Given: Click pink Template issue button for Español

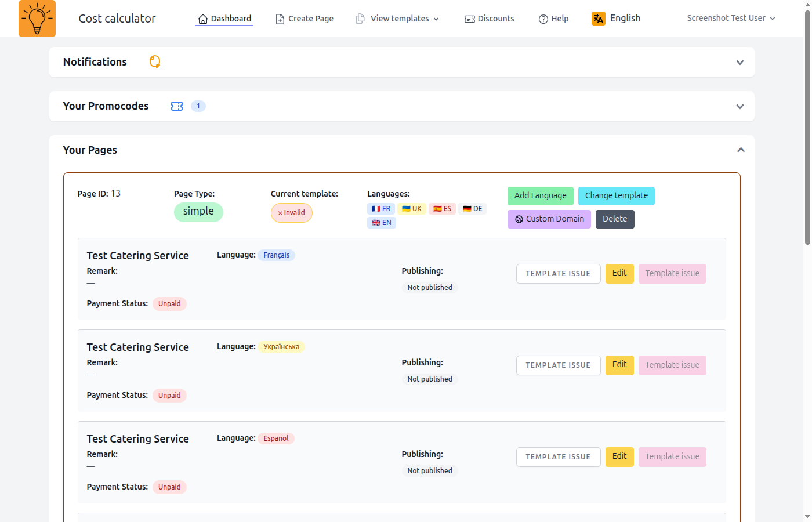Looking at the screenshot, I should point(672,457).
